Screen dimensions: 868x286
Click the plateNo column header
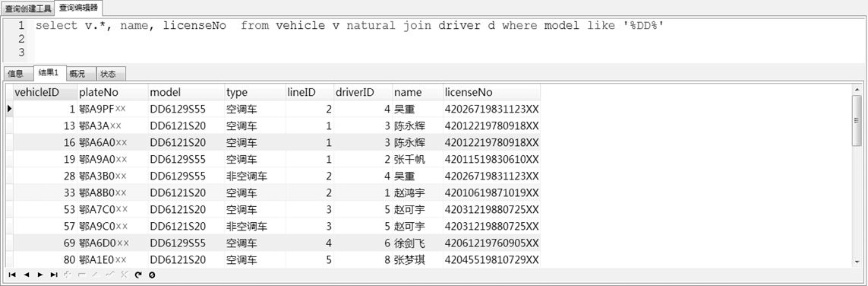112,93
